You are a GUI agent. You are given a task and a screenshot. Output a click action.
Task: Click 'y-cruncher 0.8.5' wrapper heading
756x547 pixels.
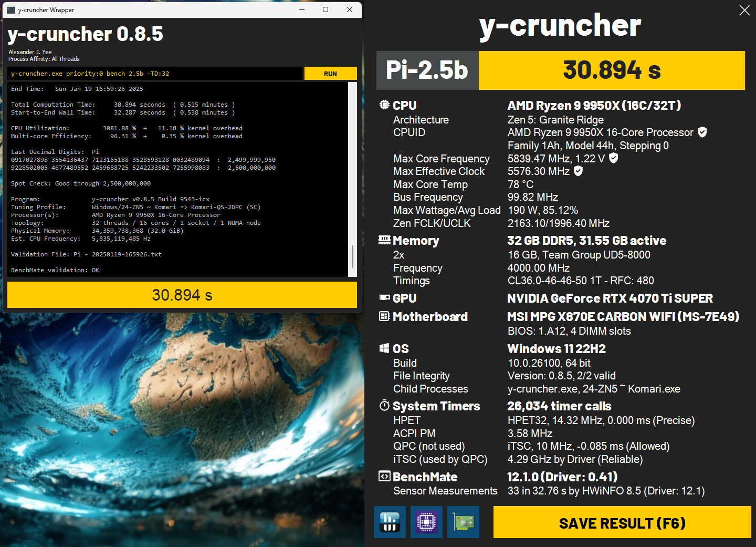pyautogui.click(x=86, y=34)
